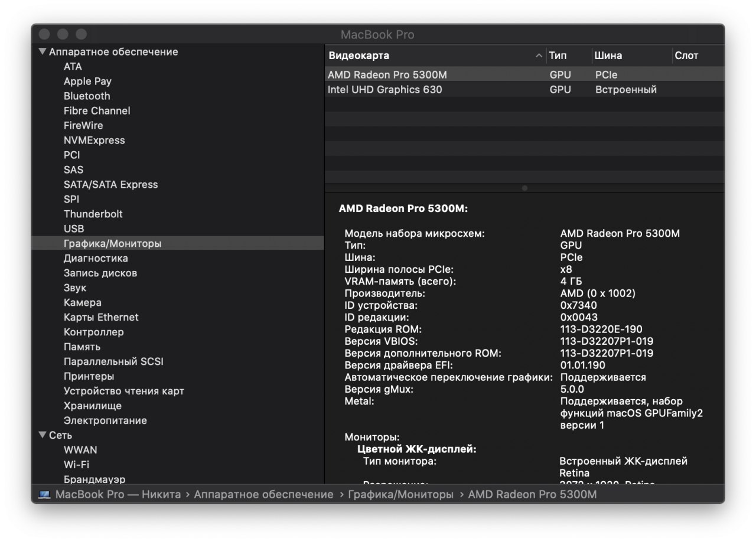Open SATA/SATA Express entry
This screenshot has height=542, width=756.
pyautogui.click(x=110, y=184)
